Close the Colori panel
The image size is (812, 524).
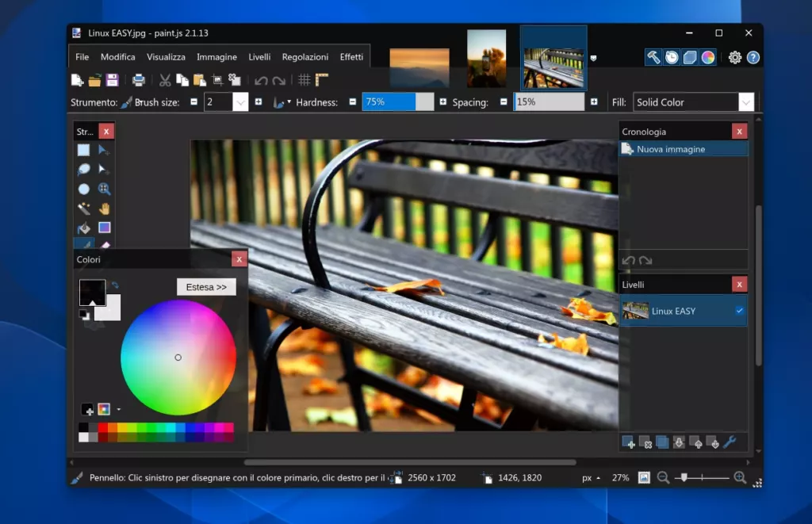239,259
